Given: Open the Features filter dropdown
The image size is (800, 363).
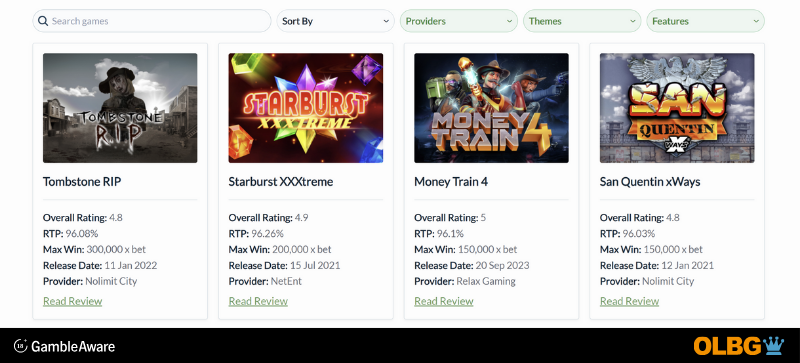Looking at the screenshot, I should (705, 21).
